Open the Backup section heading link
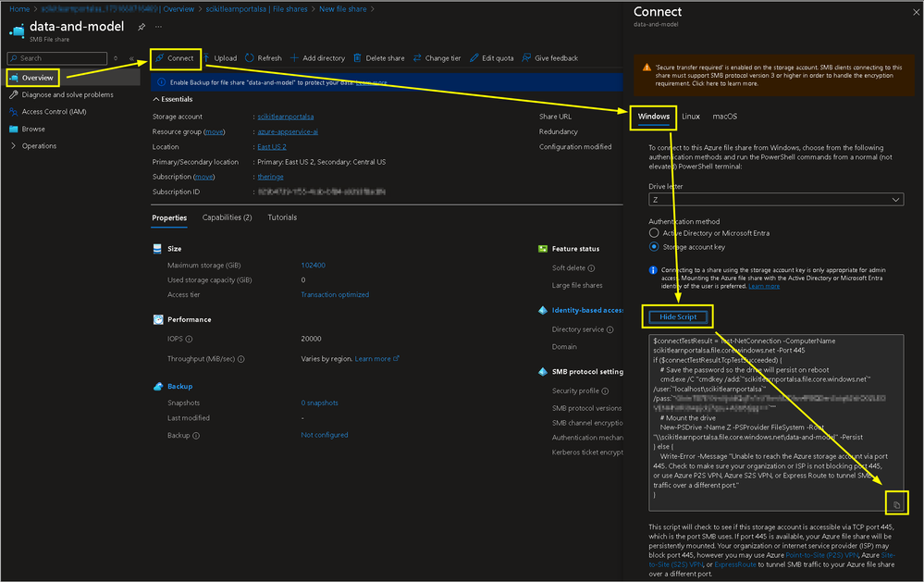The width and height of the screenshot is (924, 582). click(x=179, y=387)
